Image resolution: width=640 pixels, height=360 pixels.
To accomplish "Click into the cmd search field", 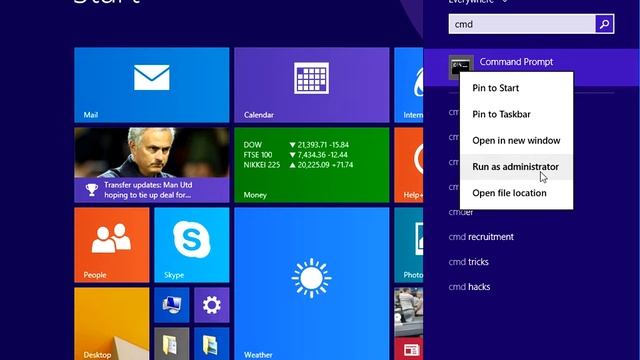I will click(x=522, y=24).
